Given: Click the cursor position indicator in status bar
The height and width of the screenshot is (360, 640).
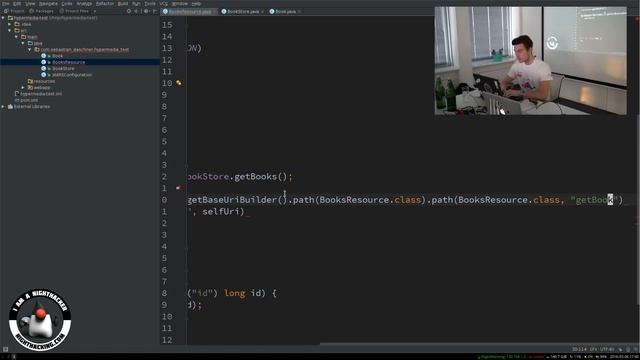Looking at the screenshot, I should (x=579, y=349).
